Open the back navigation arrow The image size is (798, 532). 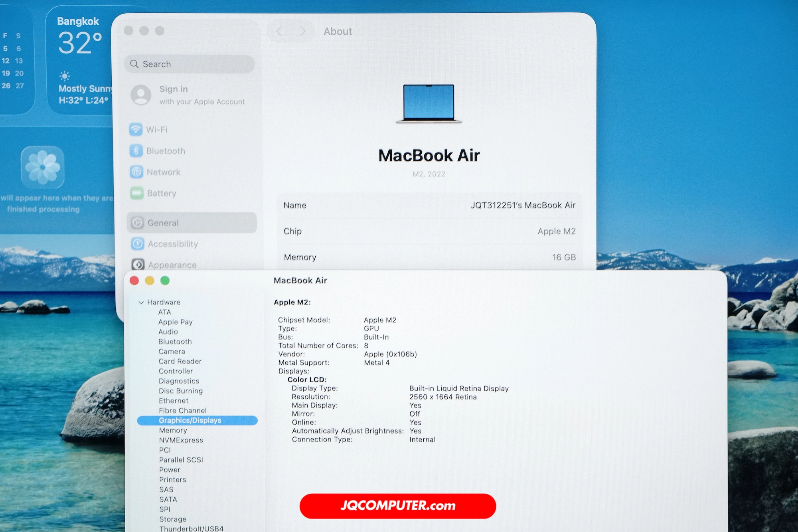(280, 31)
